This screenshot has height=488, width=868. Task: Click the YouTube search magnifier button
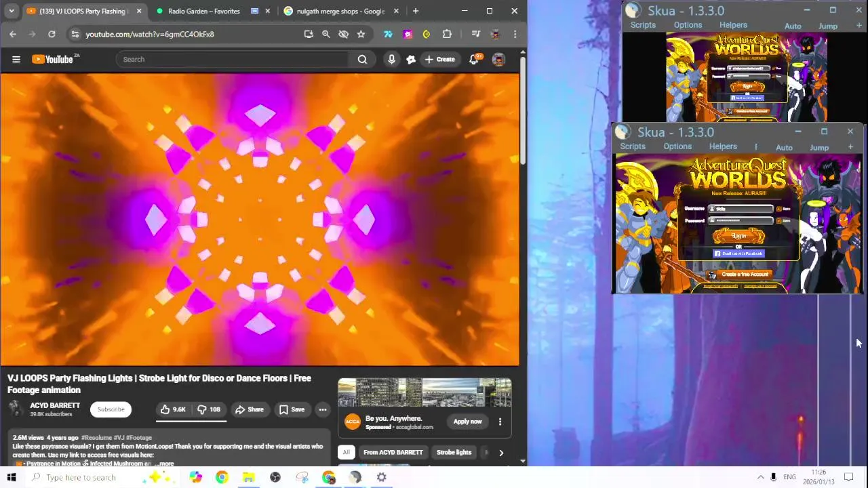tap(362, 60)
